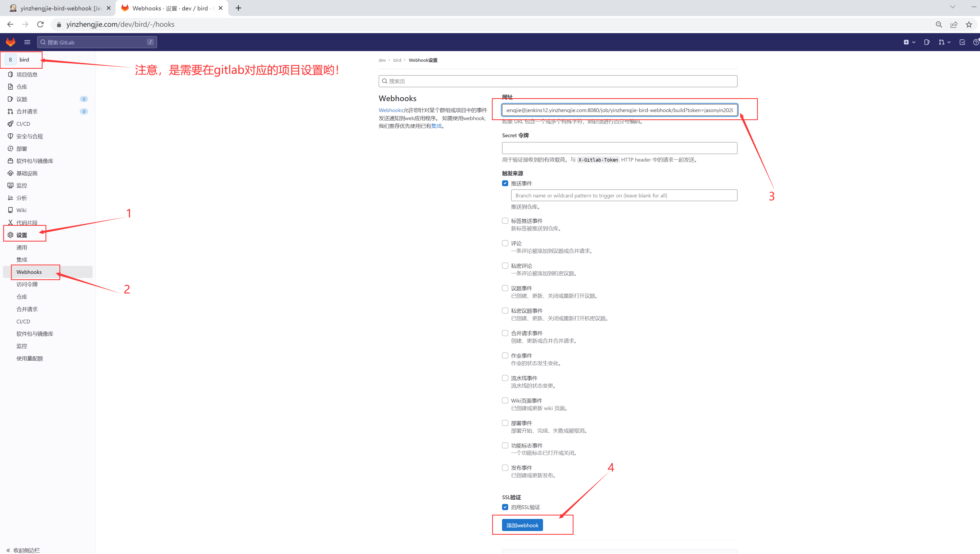Open the Webhooks item in settings sidebar
Screen dimensions: 980x554
pos(29,272)
